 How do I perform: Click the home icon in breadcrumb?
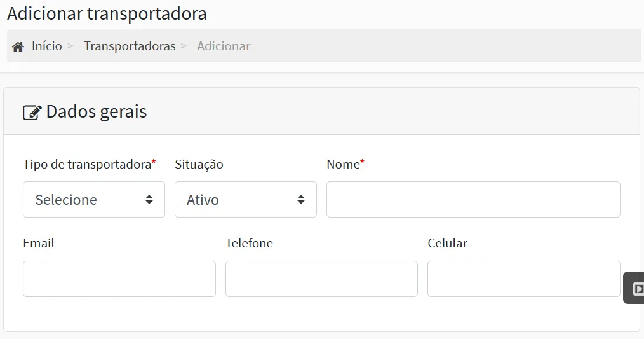[18, 46]
